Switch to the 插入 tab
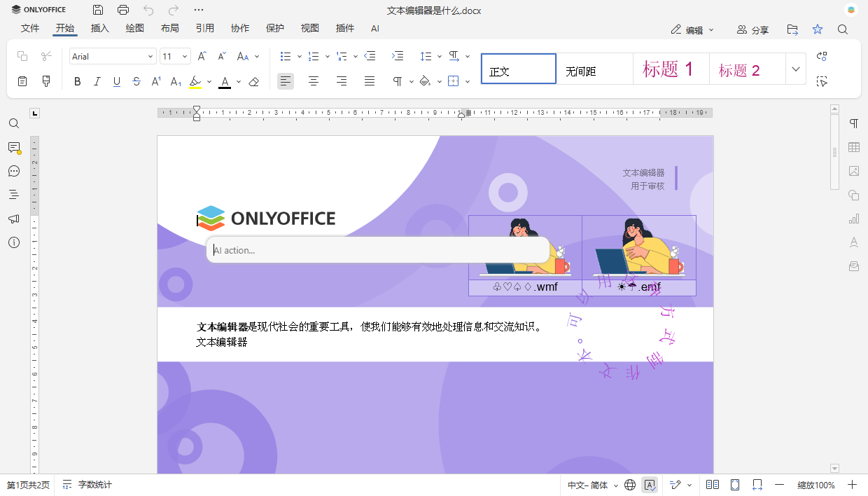The image size is (868, 496). 100,28
